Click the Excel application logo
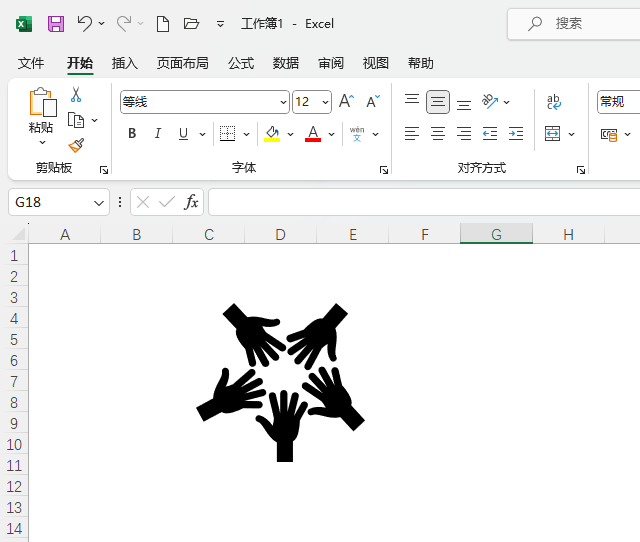Viewport: 640px width, 542px height. [24, 24]
